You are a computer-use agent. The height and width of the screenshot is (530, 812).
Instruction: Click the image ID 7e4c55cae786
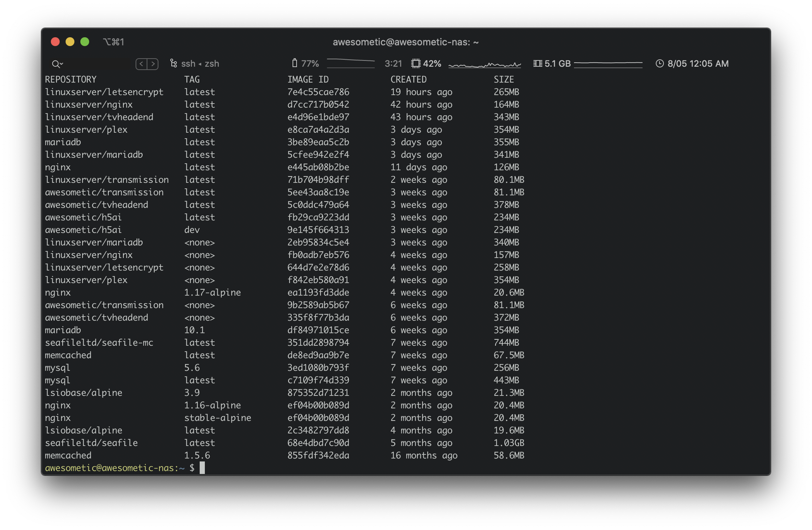(x=318, y=92)
